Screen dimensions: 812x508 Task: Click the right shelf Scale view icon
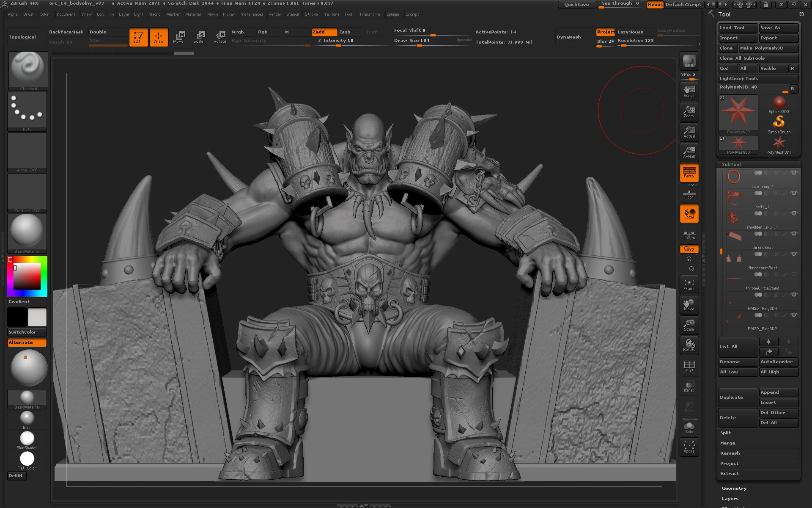click(x=689, y=325)
